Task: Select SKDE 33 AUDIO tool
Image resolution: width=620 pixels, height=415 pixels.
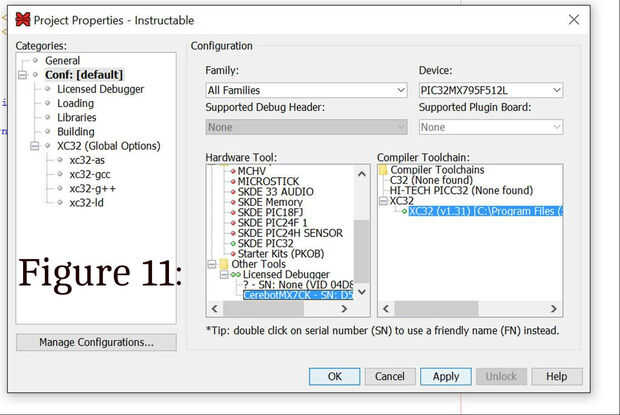Action: (x=276, y=192)
